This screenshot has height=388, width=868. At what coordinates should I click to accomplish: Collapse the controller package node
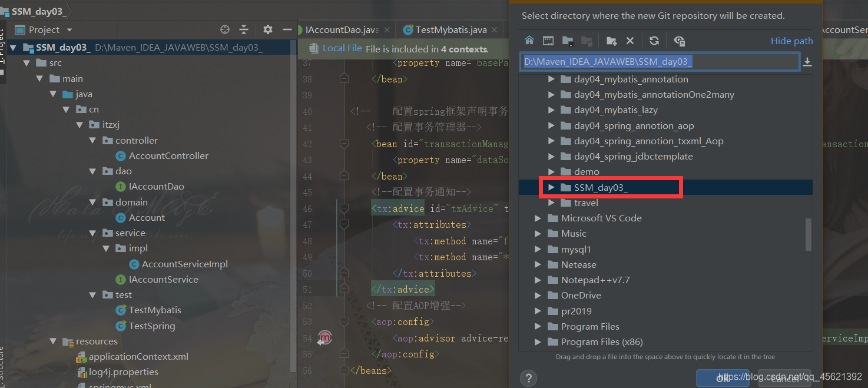click(92, 141)
